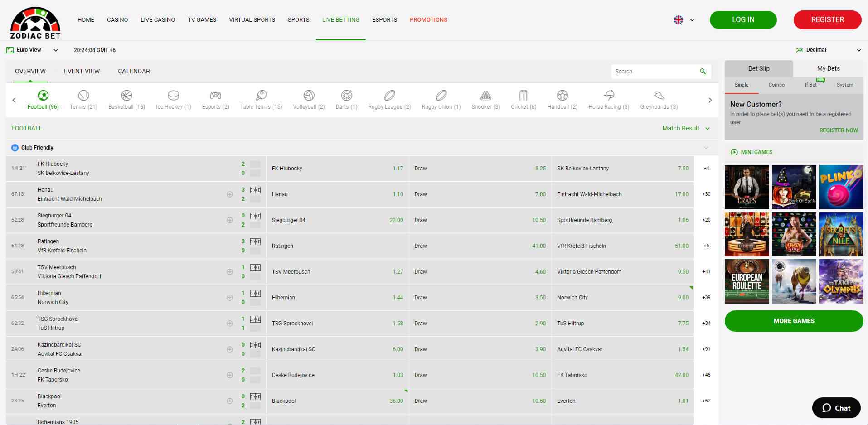This screenshot has width=868, height=425.
Task: Bet on Draw for Hibernian match at 3.50
Action: (x=480, y=298)
